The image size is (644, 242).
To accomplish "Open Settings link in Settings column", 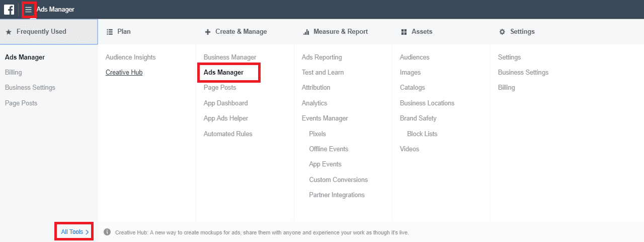I will point(510,57).
